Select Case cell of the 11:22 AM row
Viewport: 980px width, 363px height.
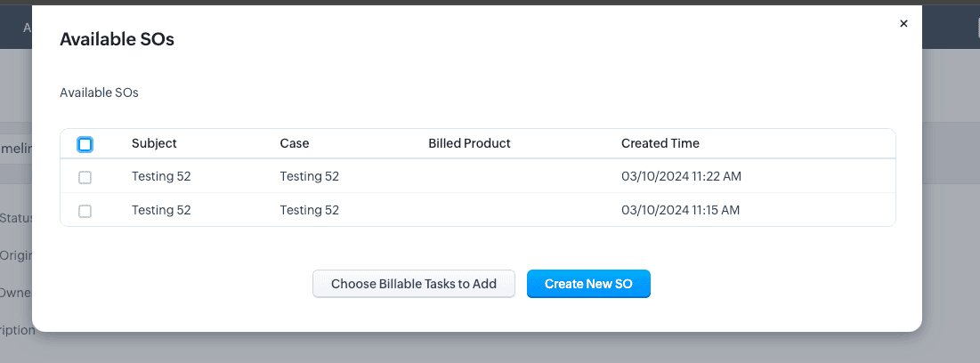coord(309,176)
